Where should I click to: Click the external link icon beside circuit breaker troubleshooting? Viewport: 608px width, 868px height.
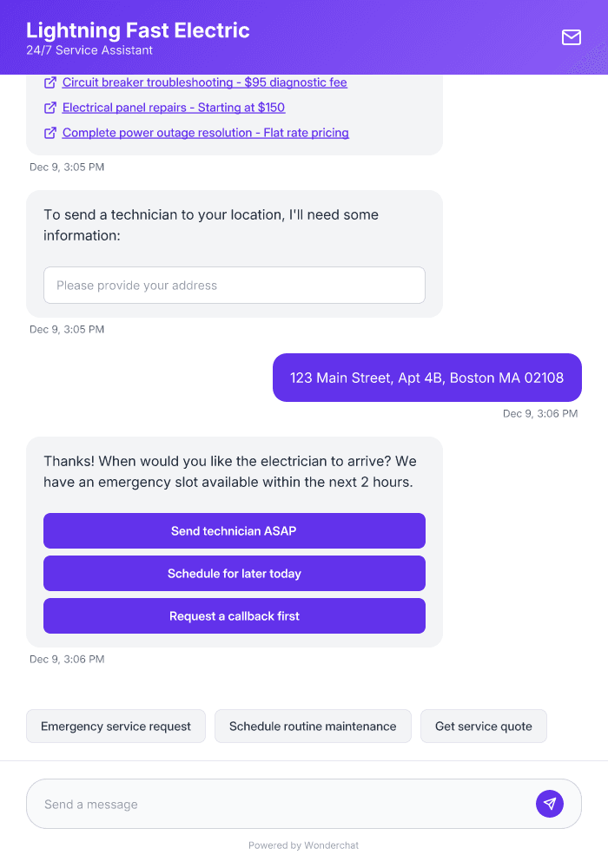(x=48, y=82)
